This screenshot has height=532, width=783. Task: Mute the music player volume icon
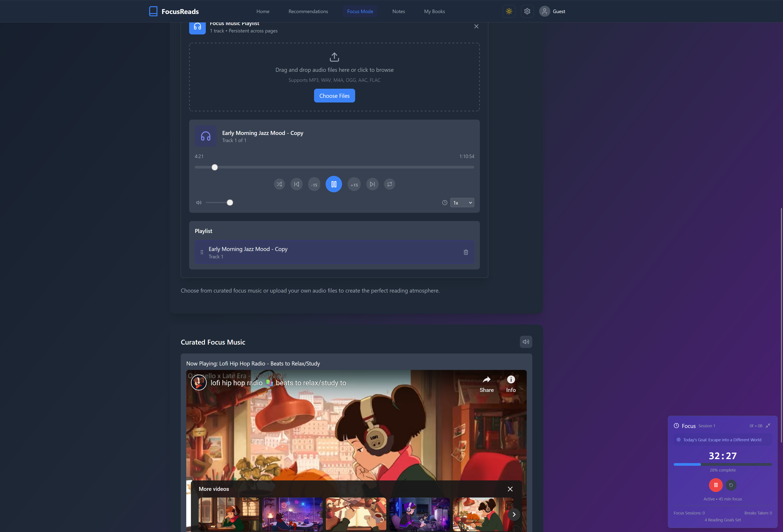[x=199, y=203]
